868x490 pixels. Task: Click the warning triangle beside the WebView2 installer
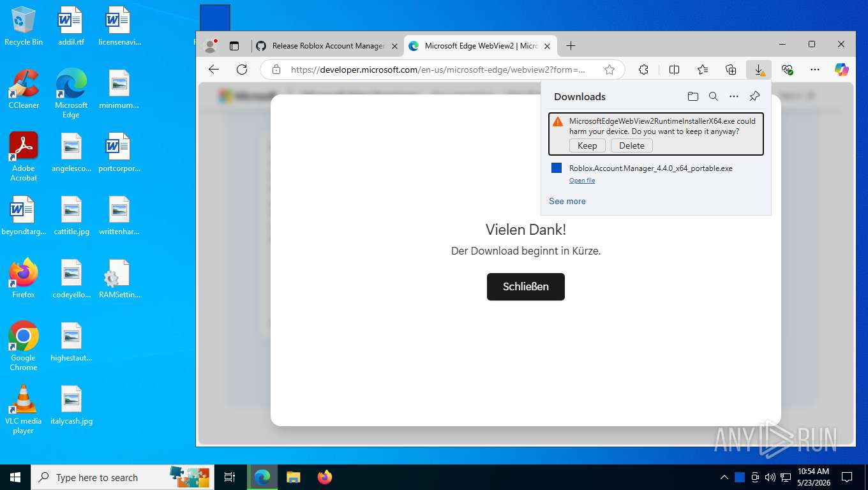[x=558, y=121]
